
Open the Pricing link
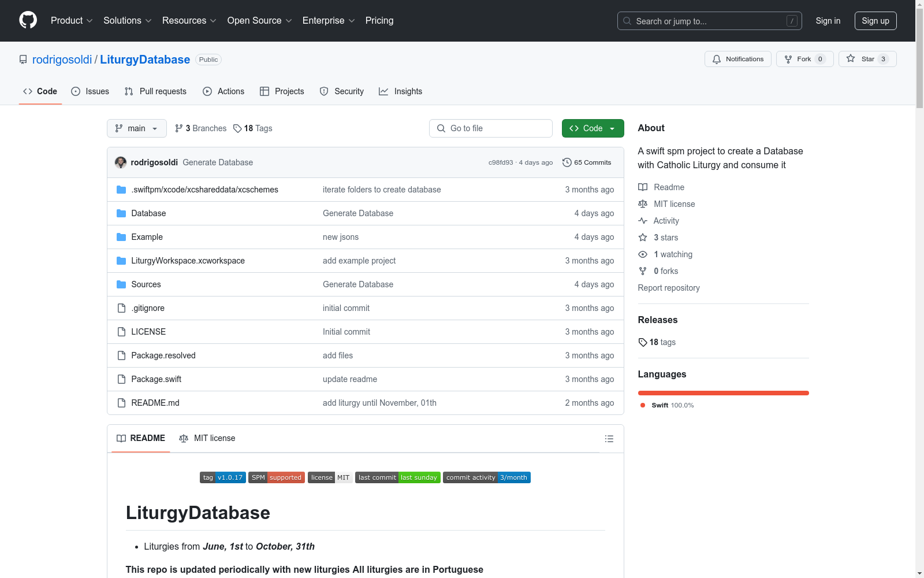(x=379, y=20)
